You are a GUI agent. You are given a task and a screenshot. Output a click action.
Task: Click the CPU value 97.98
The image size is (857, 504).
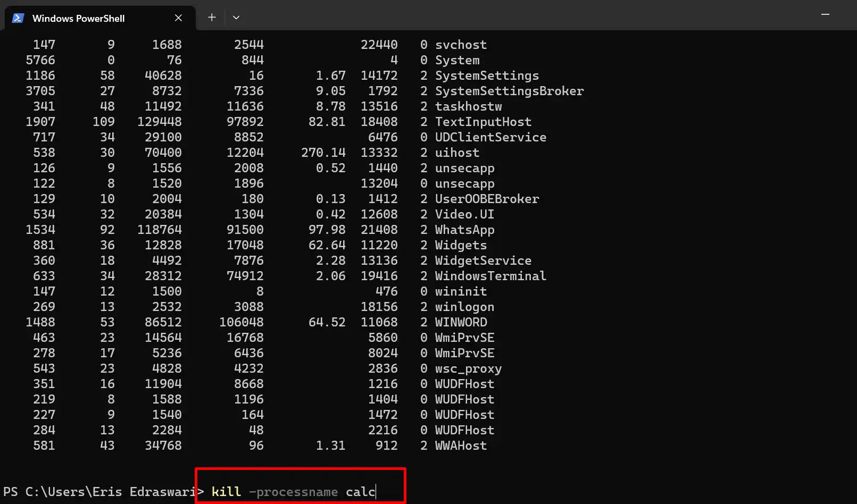pos(327,230)
